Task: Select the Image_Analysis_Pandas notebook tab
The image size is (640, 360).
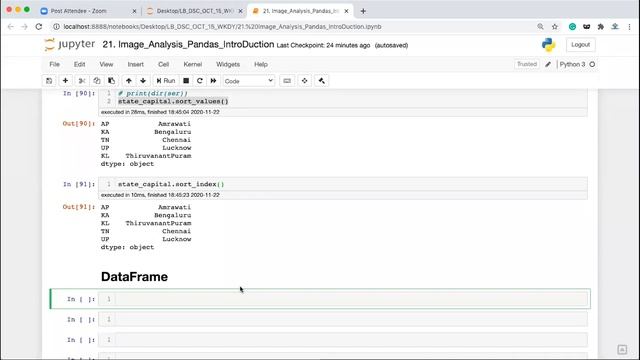Action: click(x=300, y=11)
